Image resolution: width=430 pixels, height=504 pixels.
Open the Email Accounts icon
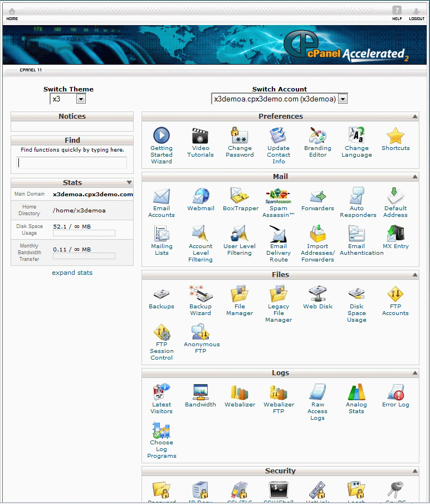pyautogui.click(x=161, y=197)
